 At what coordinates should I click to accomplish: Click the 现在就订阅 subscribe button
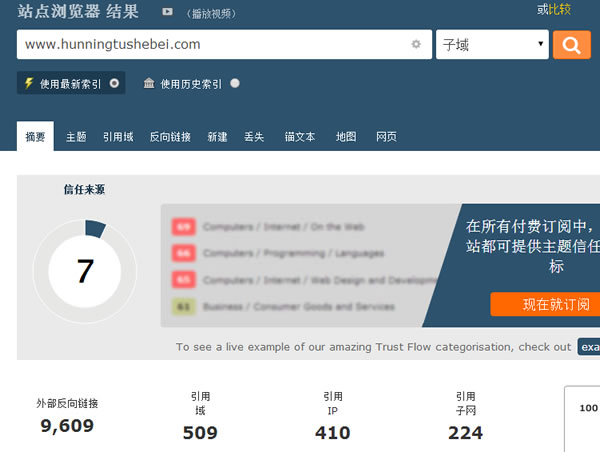pyautogui.click(x=545, y=305)
